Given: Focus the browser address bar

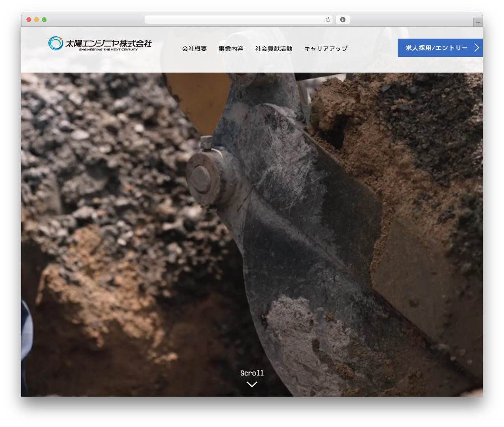Looking at the screenshot, I should (x=239, y=20).
